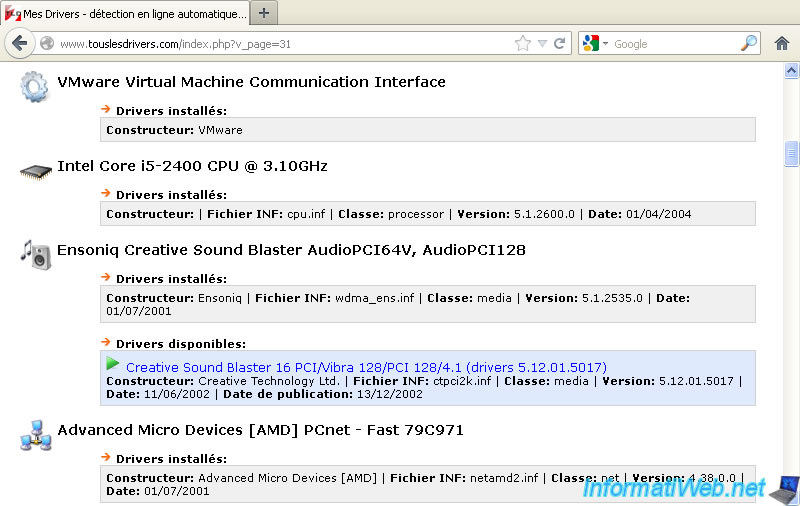Click the site globe identity icon

click(47, 43)
